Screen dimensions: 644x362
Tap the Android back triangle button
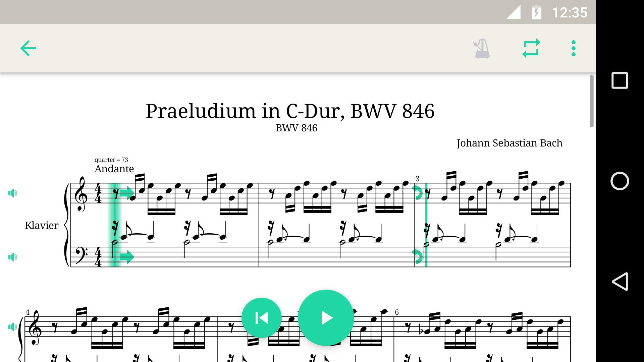(x=620, y=281)
